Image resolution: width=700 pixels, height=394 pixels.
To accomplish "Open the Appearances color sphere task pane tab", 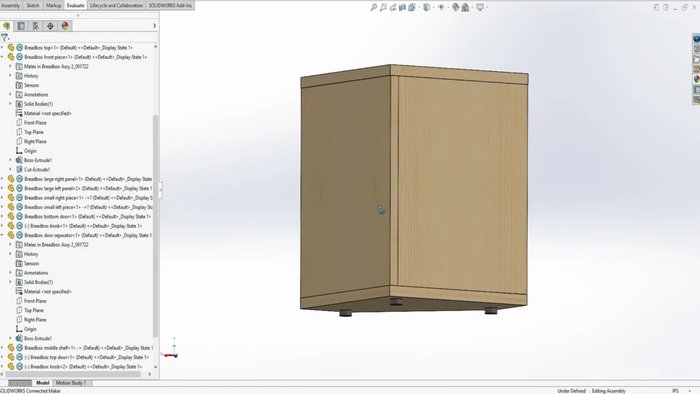I will (x=696, y=79).
